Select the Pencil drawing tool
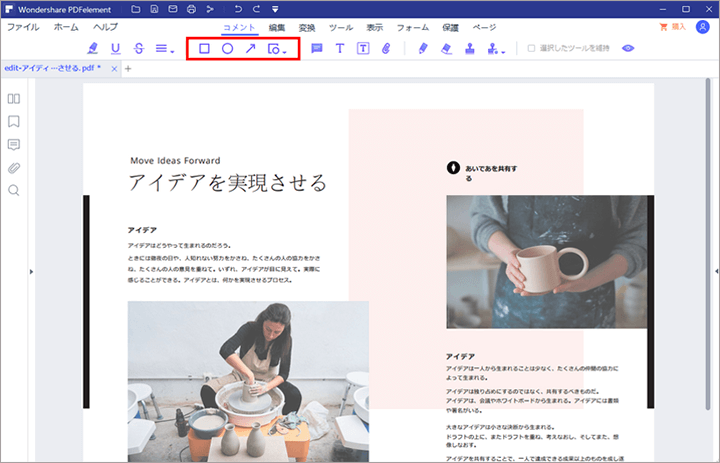The height and width of the screenshot is (463, 720). coord(423,48)
